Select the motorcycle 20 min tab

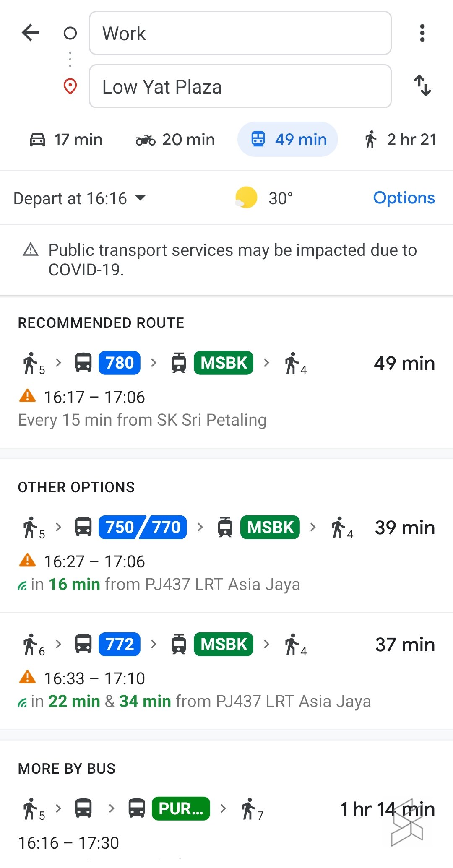[x=175, y=140]
